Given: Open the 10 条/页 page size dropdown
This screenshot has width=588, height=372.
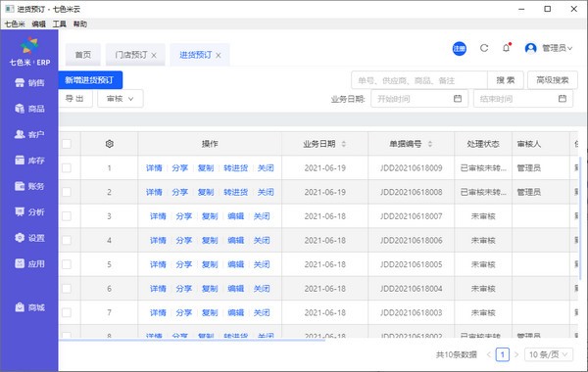Looking at the screenshot, I should tap(549, 354).
